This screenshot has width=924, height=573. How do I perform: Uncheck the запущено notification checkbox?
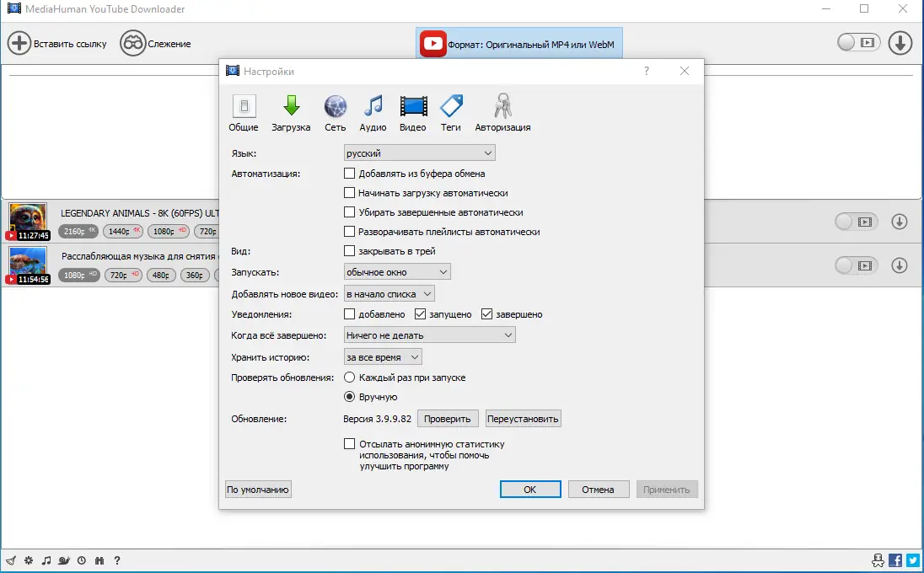click(420, 313)
